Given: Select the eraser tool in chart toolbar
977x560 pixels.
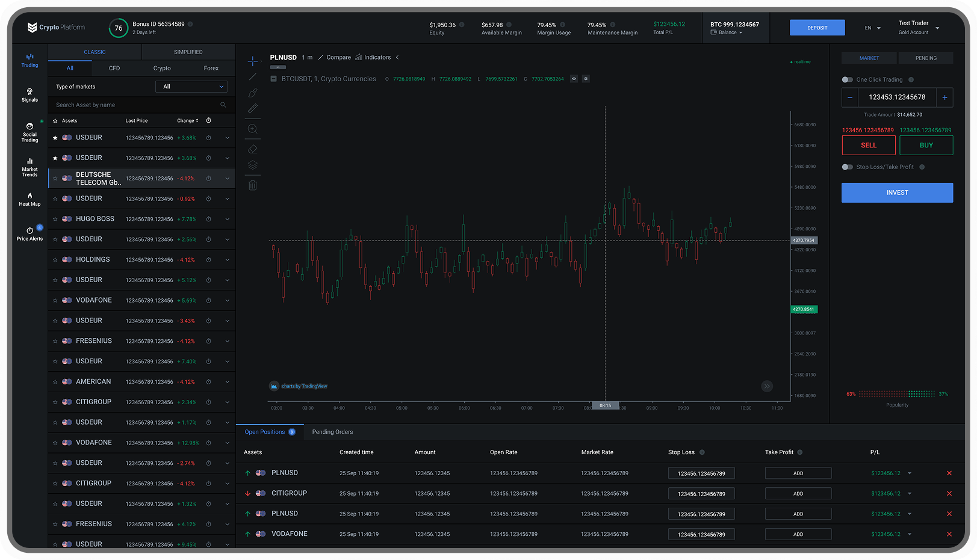Looking at the screenshot, I should [253, 149].
